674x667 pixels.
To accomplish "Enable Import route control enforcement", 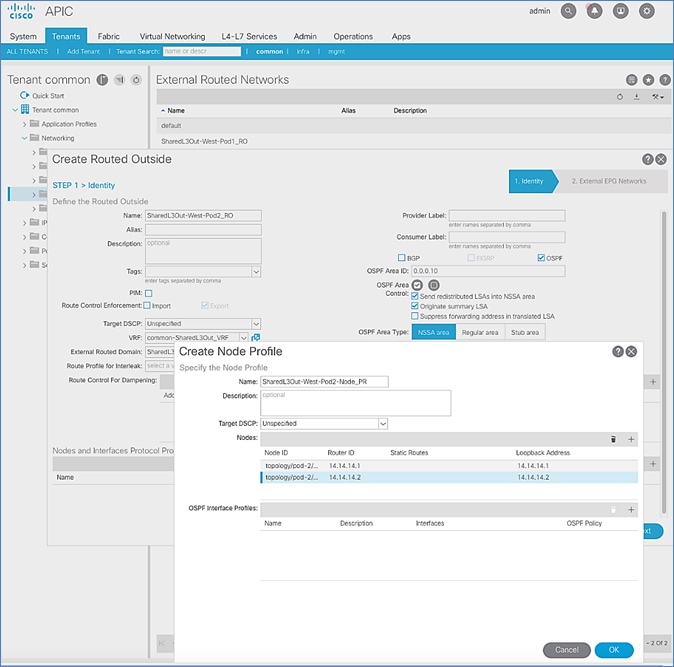I will pos(147,306).
